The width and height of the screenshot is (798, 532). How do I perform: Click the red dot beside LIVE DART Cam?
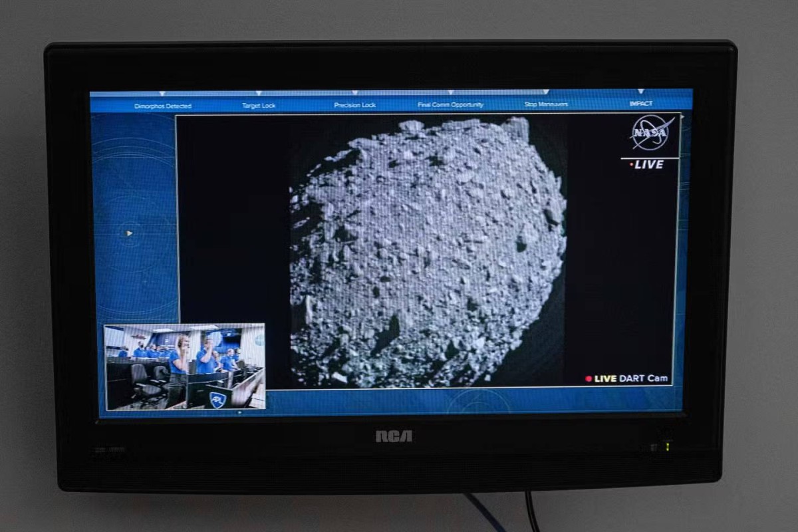pos(589,379)
